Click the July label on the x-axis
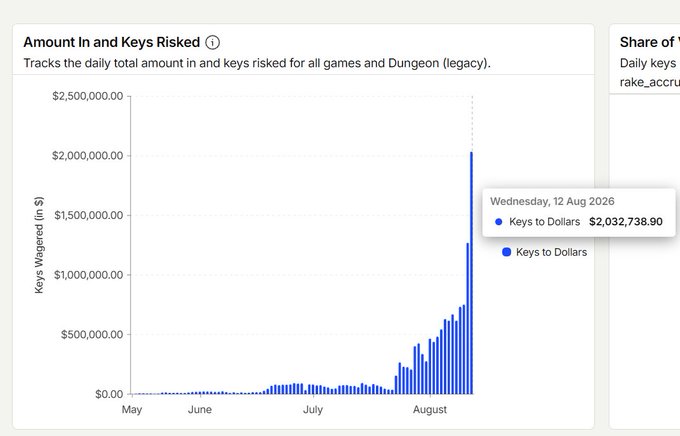680x436 pixels. pyautogui.click(x=313, y=410)
